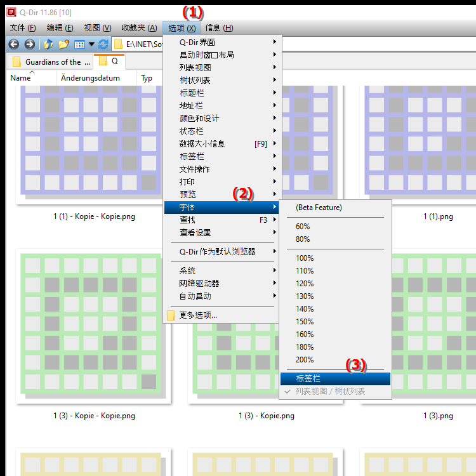Sort by the Änderungsdatum column header

click(96, 78)
